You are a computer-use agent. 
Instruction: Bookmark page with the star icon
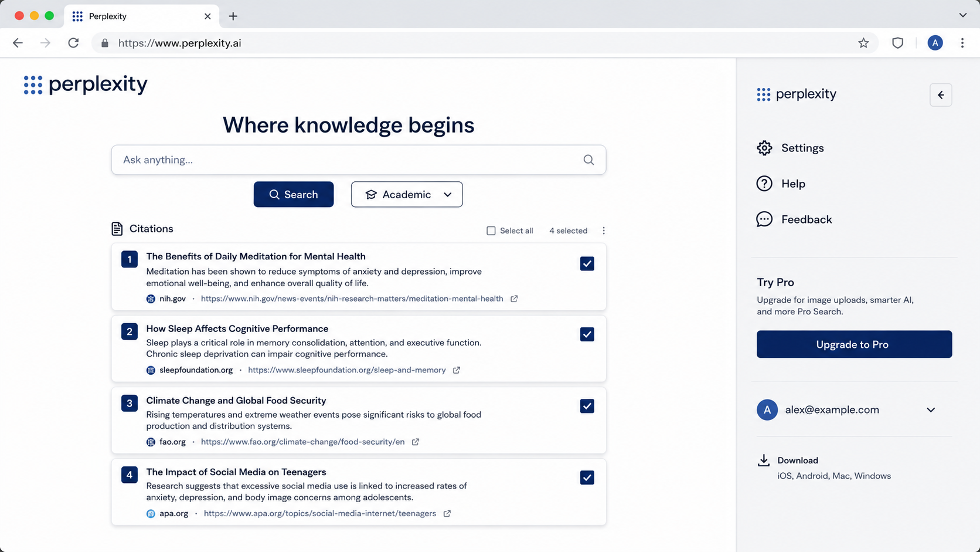(863, 43)
